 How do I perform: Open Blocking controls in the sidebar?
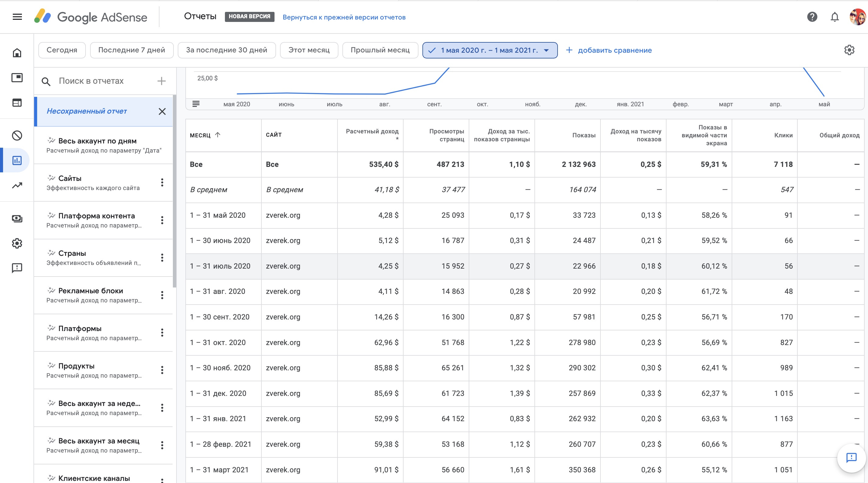[x=17, y=136]
